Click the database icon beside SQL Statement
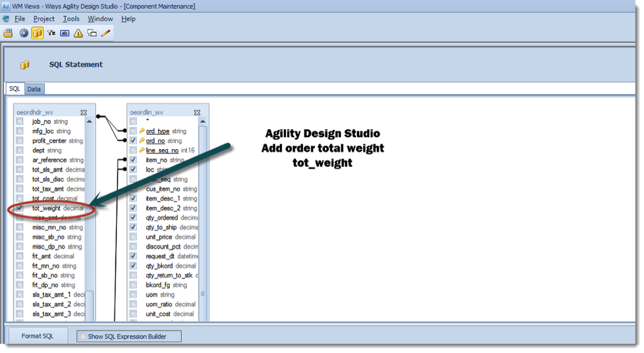 pyautogui.click(x=24, y=65)
